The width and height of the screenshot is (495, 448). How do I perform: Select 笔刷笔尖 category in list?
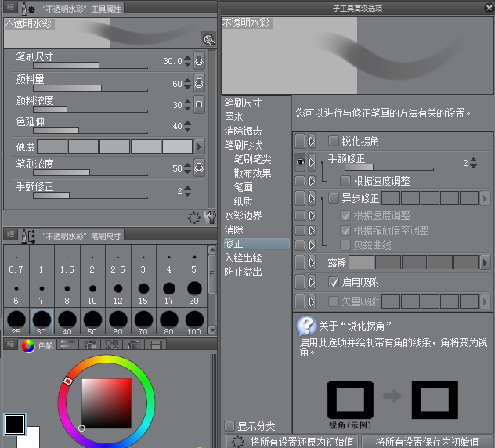(x=252, y=159)
